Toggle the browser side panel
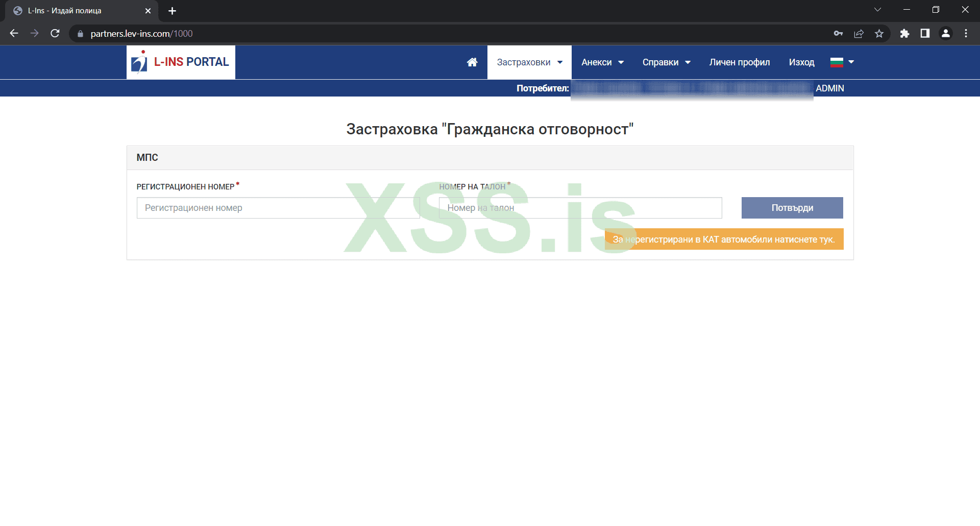 click(x=925, y=33)
